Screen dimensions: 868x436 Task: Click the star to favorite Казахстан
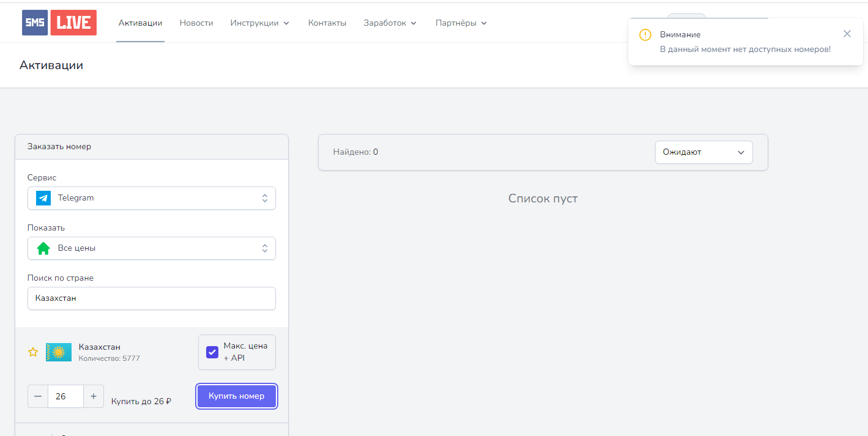(x=32, y=352)
